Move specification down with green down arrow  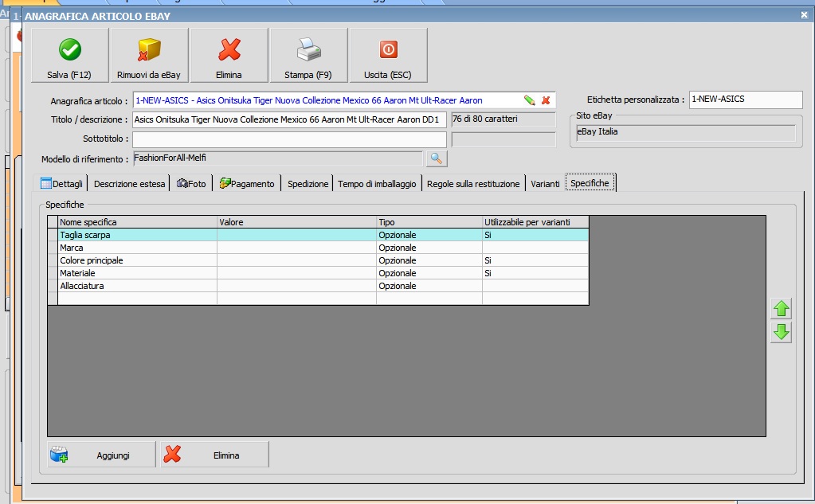point(782,332)
